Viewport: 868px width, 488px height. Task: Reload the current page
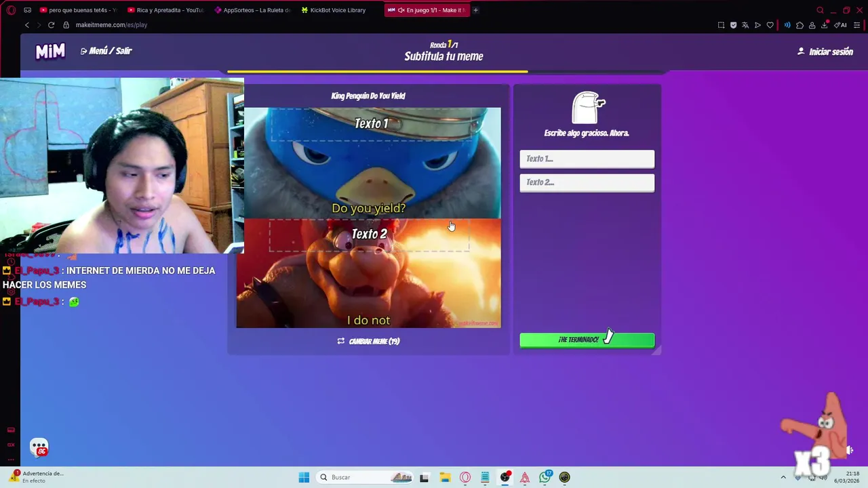(51, 25)
